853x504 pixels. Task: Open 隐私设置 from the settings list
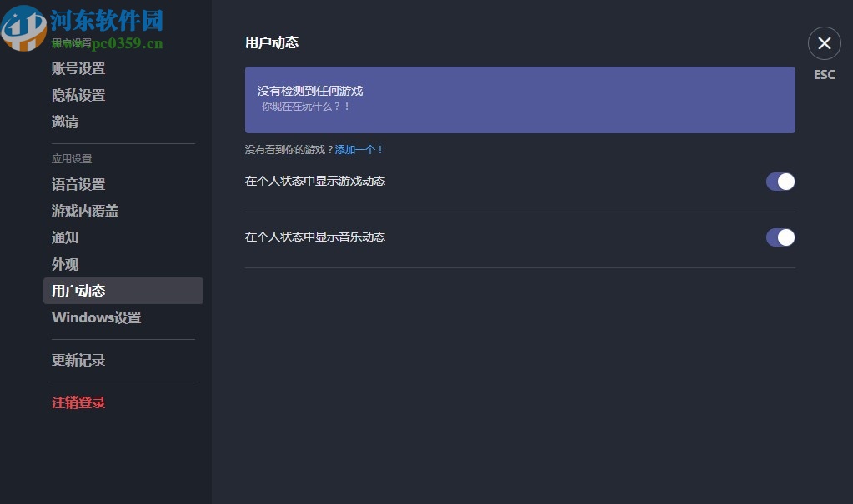coord(78,95)
